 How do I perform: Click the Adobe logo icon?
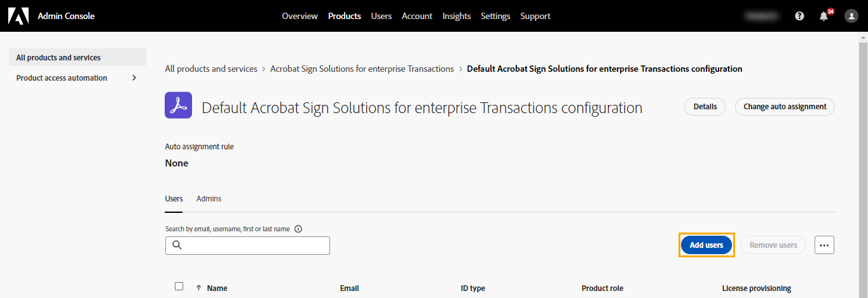pos(18,16)
